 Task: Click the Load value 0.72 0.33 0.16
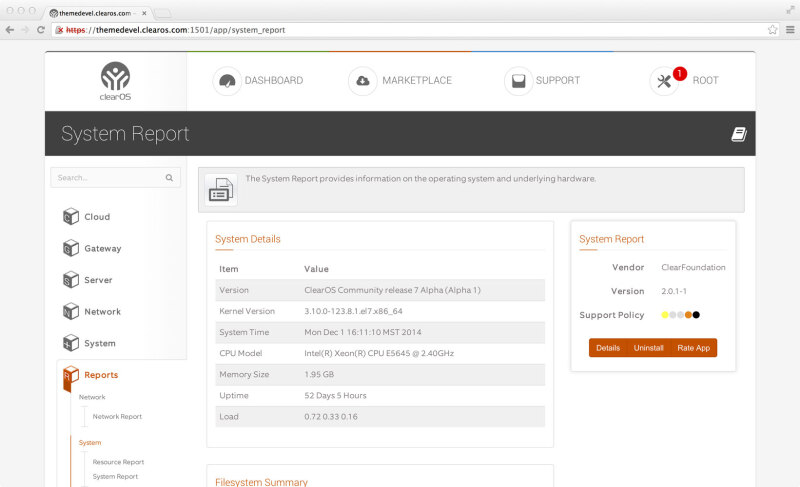pyautogui.click(x=331, y=417)
